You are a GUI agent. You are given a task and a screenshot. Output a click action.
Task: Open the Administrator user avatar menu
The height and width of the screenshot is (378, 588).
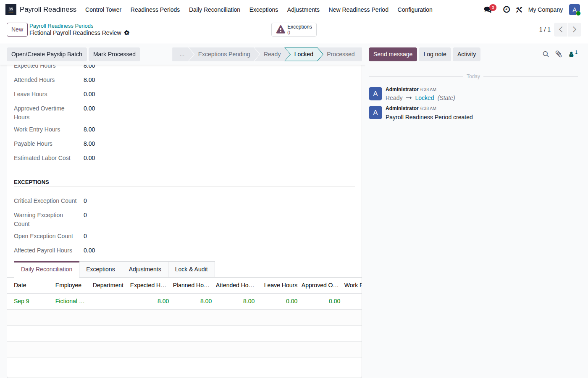pyautogui.click(x=574, y=10)
